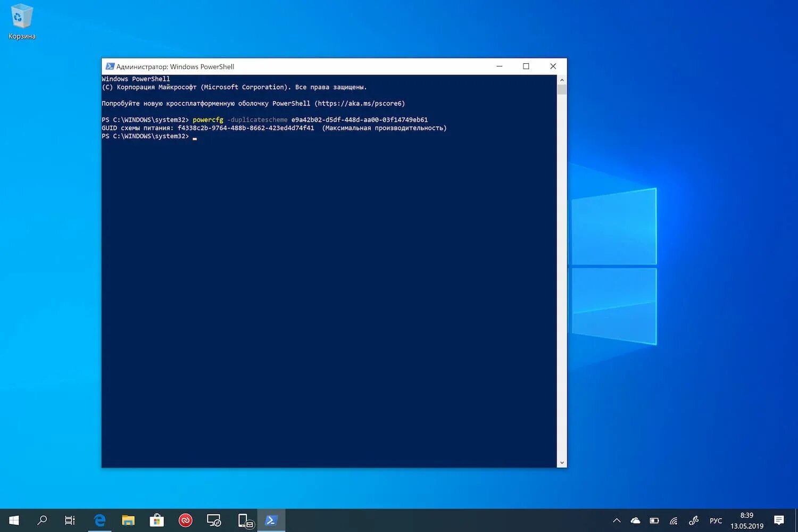The width and height of the screenshot is (798, 532).
Task: Click the 'Администратор: Windows PowerShell' title text
Action: (175, 66)
